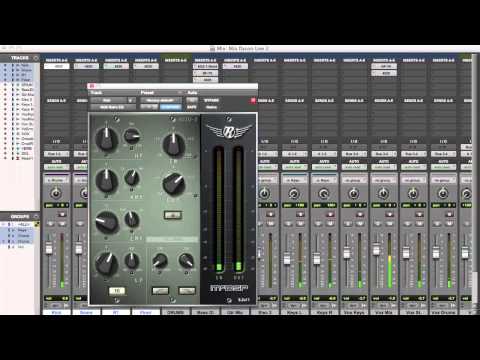Click first insert slot on Bass DI channel
Viewport: 480px width, 360px height.
(x=206, y=66)
